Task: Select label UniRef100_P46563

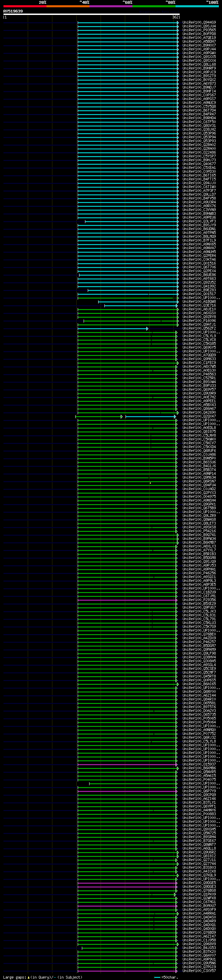Action: (199, 374)
